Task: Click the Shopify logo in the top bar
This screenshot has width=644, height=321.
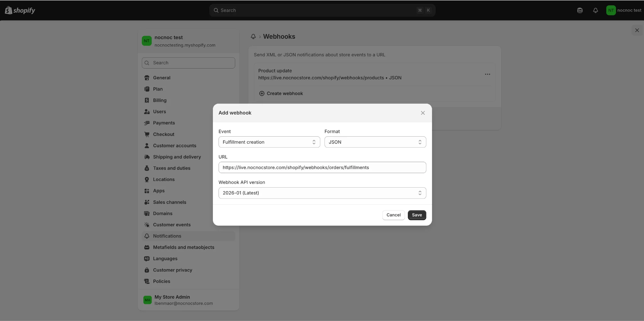Action: 20,10
